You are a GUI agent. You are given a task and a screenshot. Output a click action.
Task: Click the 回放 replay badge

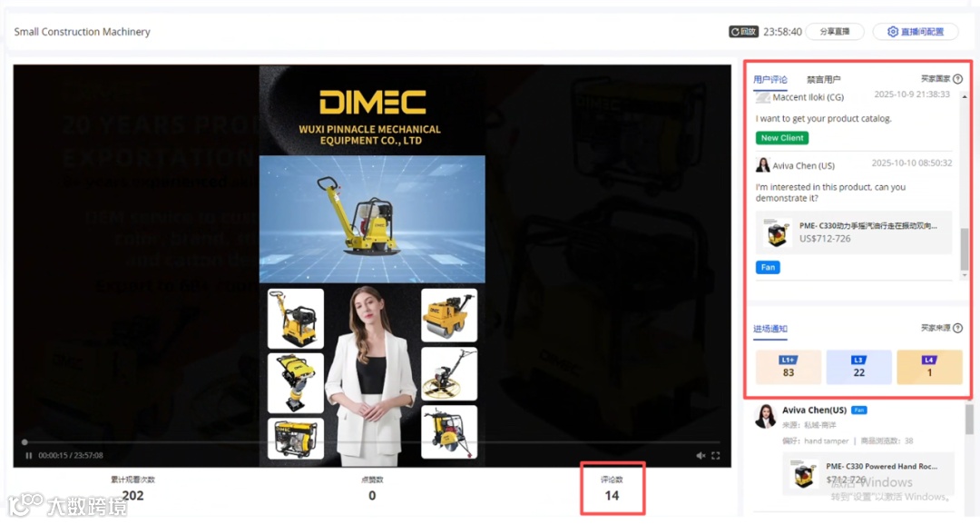coord(743,31)
